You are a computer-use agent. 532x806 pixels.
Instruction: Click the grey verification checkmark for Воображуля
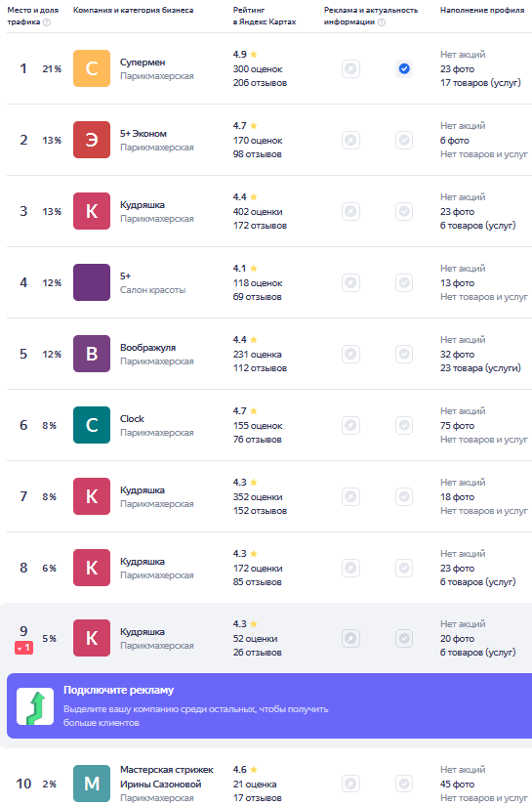tap(404, 354)
